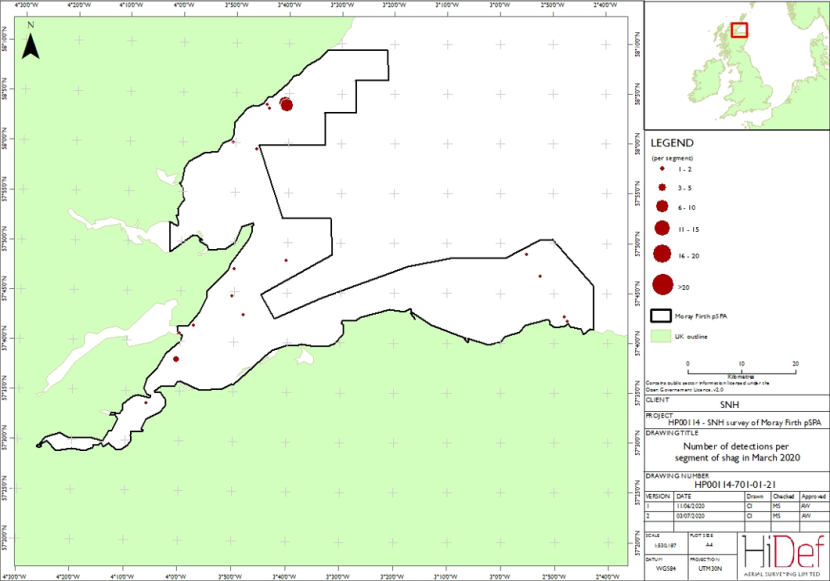Viewport: 830px width, 581px height.
Task: Click the client name SNH
Action: 729,405
